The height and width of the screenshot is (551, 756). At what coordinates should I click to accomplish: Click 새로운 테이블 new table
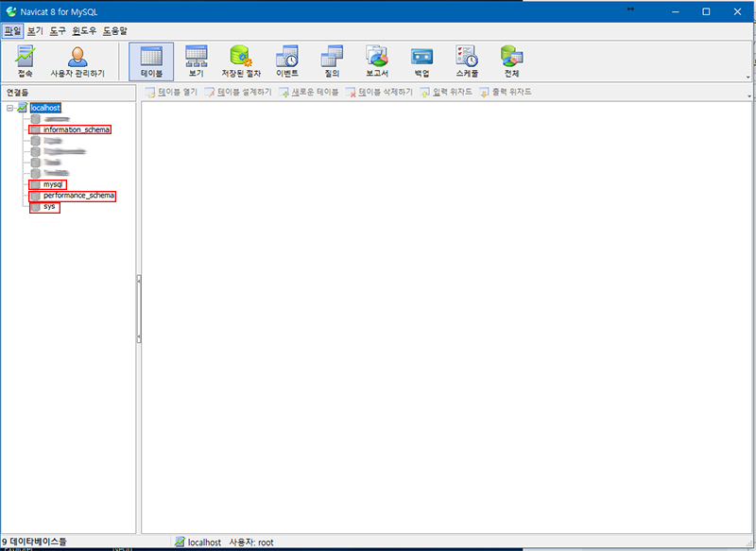coord(309,92)
